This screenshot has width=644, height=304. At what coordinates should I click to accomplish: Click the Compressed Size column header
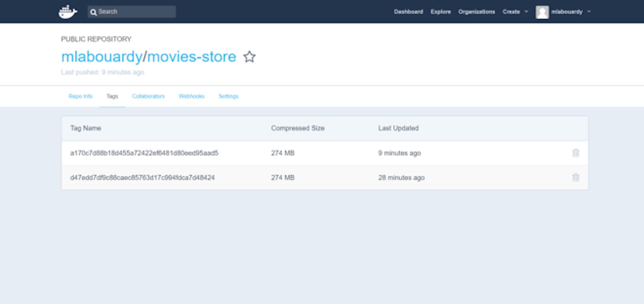click(298, 128)
